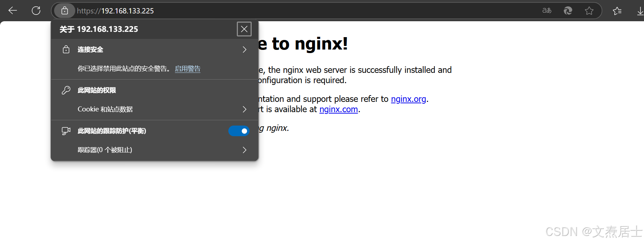The image size is (644, 243).
Task: Expand the Cookie 和站点数据 chevron
Action: [245, 109]
